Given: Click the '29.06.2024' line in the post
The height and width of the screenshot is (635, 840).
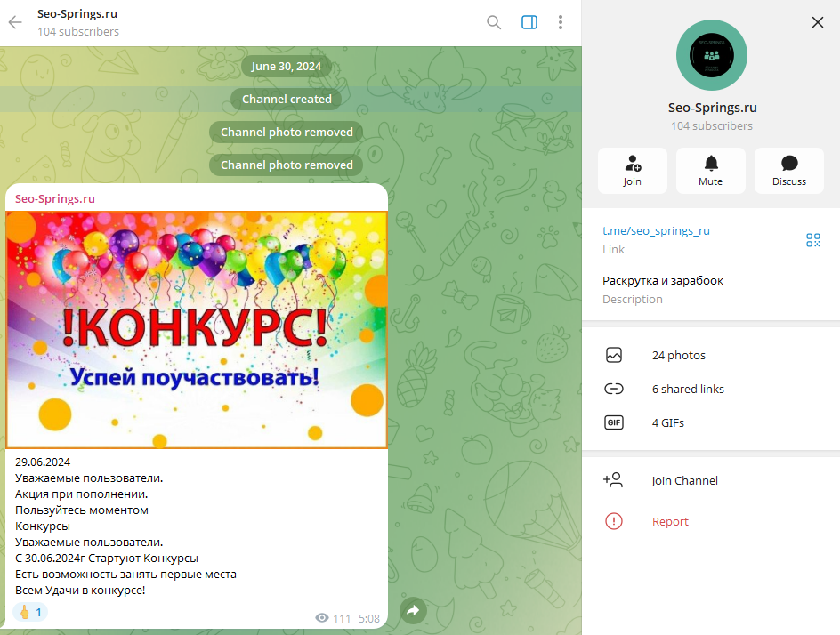Looking at the screenshot, I should point(43,462).
